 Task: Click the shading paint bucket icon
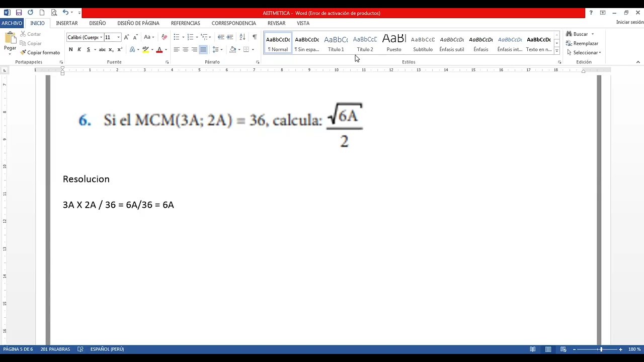pos(232,50)
